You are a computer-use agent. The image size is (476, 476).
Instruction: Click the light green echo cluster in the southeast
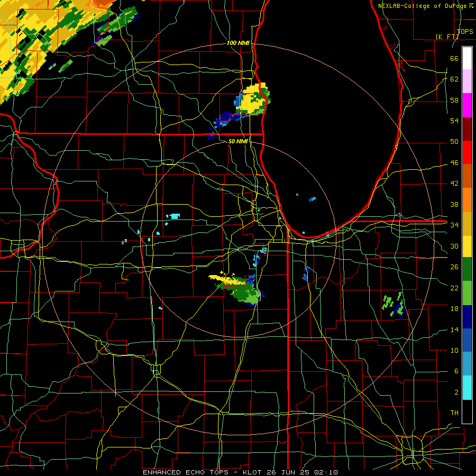[x=393, y=305]
